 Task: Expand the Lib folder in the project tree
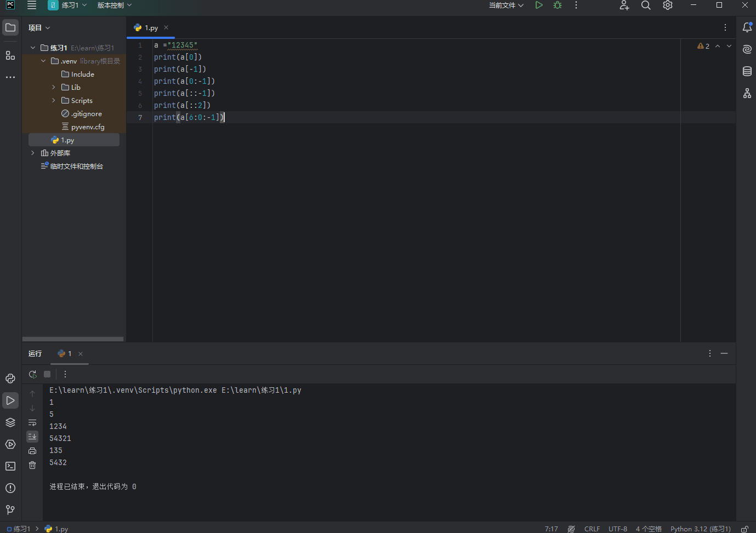pos(54,87)
